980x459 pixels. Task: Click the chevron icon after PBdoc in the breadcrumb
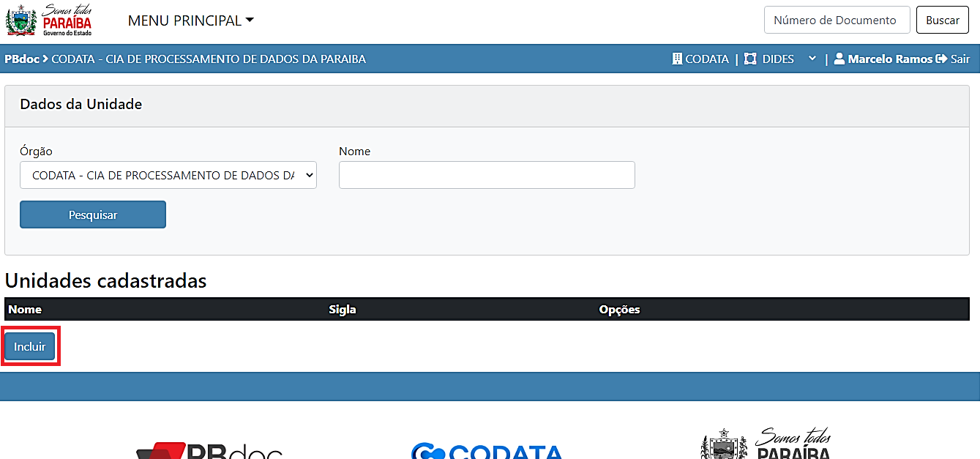45,59
